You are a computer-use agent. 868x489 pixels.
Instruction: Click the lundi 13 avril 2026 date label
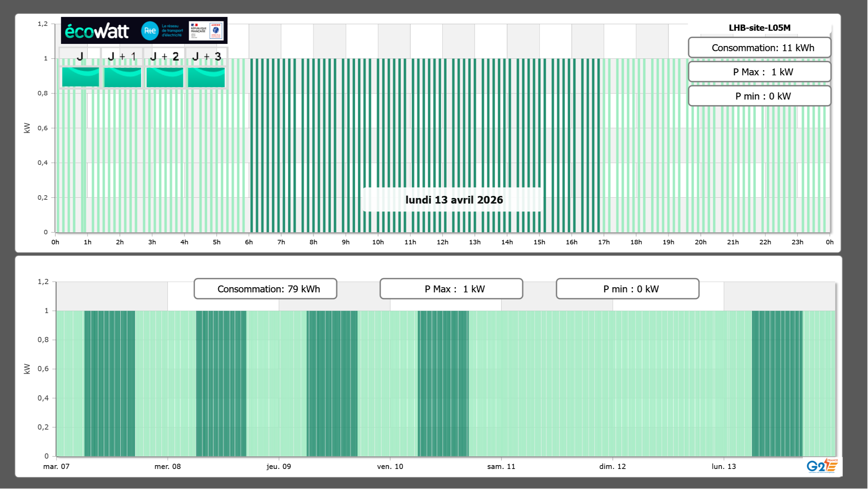click(454, 200)
